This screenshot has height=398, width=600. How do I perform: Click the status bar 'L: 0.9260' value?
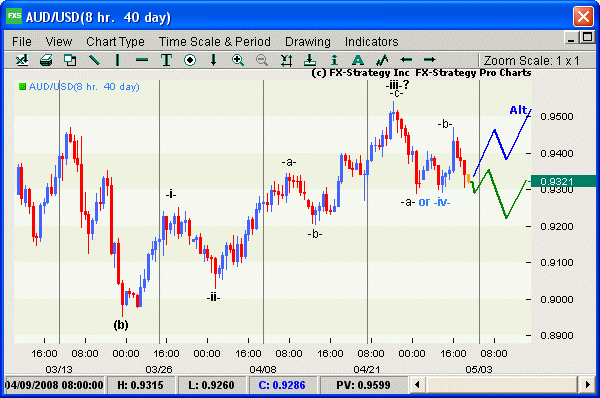211,385
